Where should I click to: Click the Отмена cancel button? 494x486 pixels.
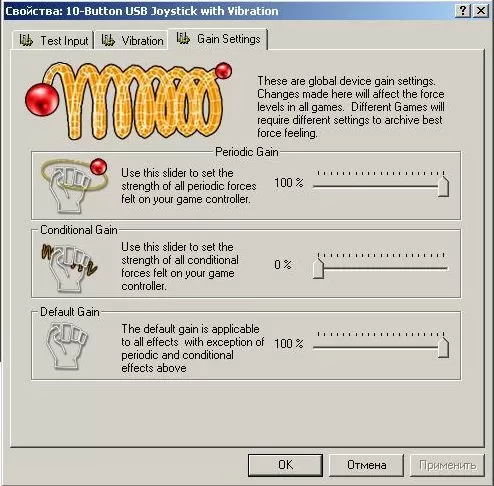366,465
